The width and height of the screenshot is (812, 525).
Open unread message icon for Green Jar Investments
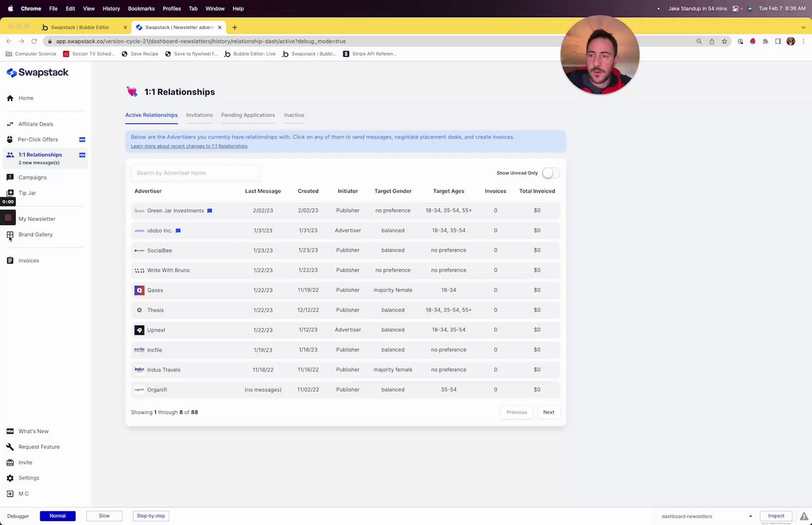(x=209, y=211)
